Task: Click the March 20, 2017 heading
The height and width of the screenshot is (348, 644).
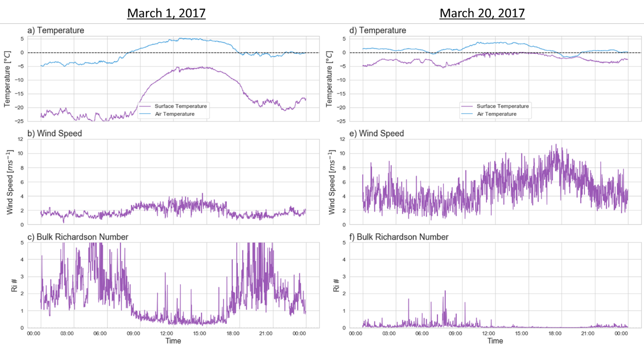Action: point(482,13)
